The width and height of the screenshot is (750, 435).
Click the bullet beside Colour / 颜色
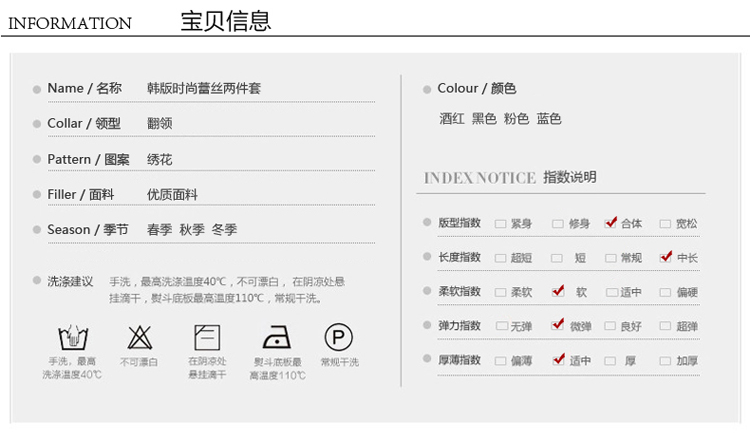tap(427, 89)
